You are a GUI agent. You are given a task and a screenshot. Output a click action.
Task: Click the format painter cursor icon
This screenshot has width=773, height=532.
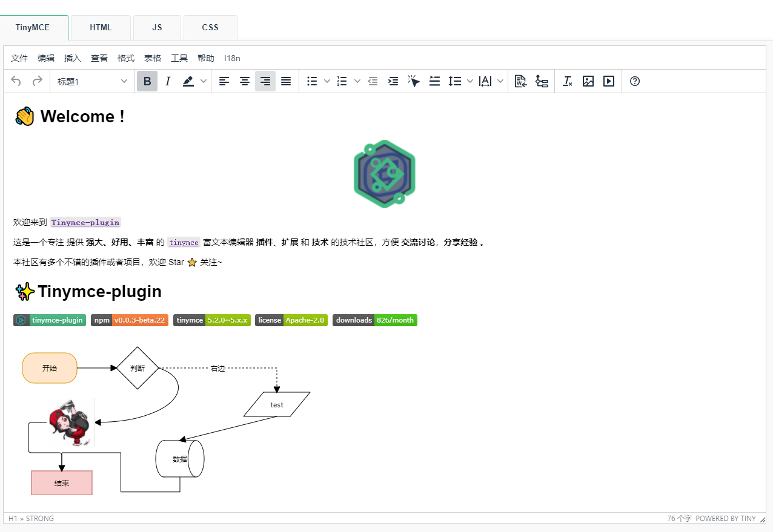click(414, 81)
